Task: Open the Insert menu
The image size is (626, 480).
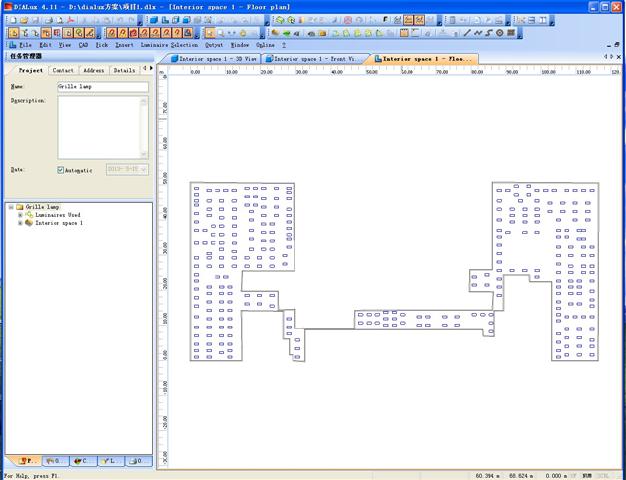Action: tap(124, 45)
